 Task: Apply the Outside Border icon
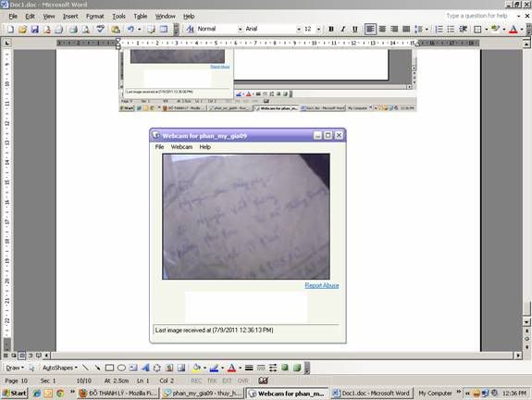477,30
